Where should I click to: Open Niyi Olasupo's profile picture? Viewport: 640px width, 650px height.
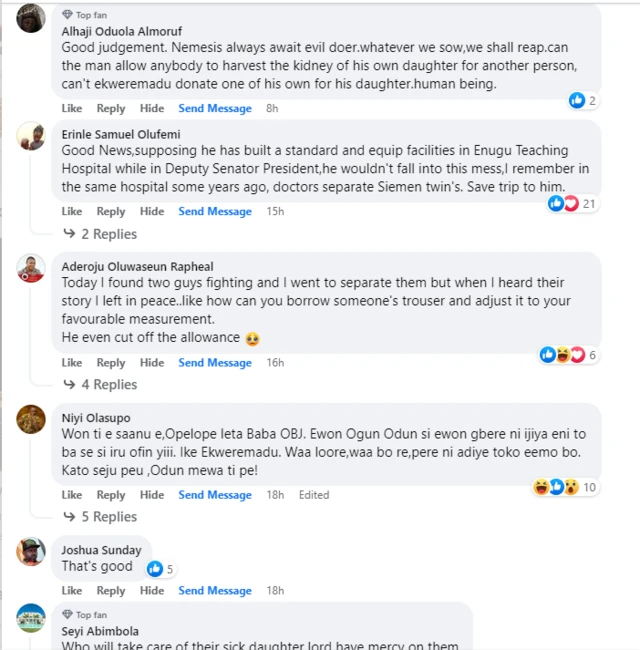[31, 419]
